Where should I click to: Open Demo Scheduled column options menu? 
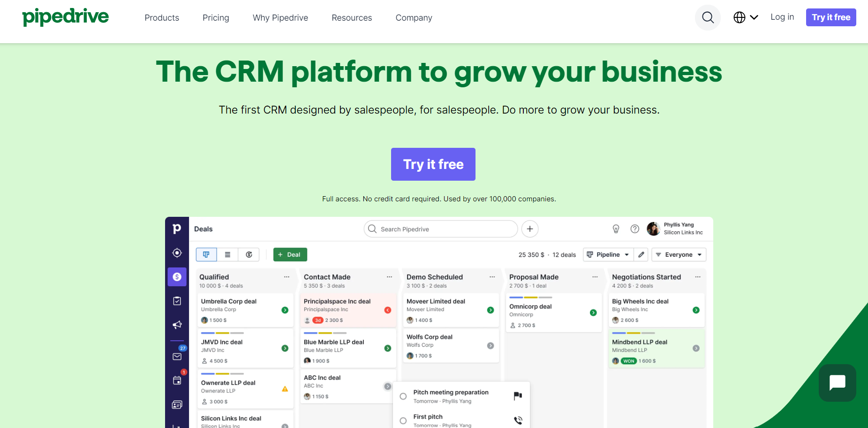(x=492, y=277)
